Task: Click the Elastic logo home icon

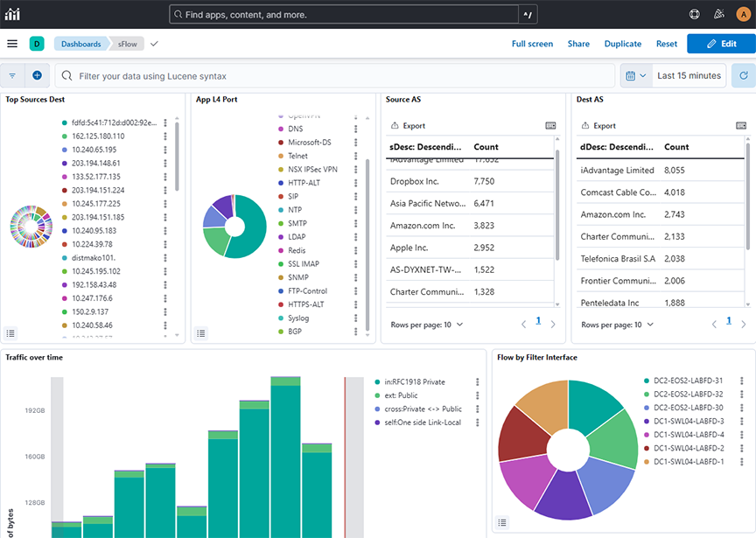Action: tap(12, 14)
